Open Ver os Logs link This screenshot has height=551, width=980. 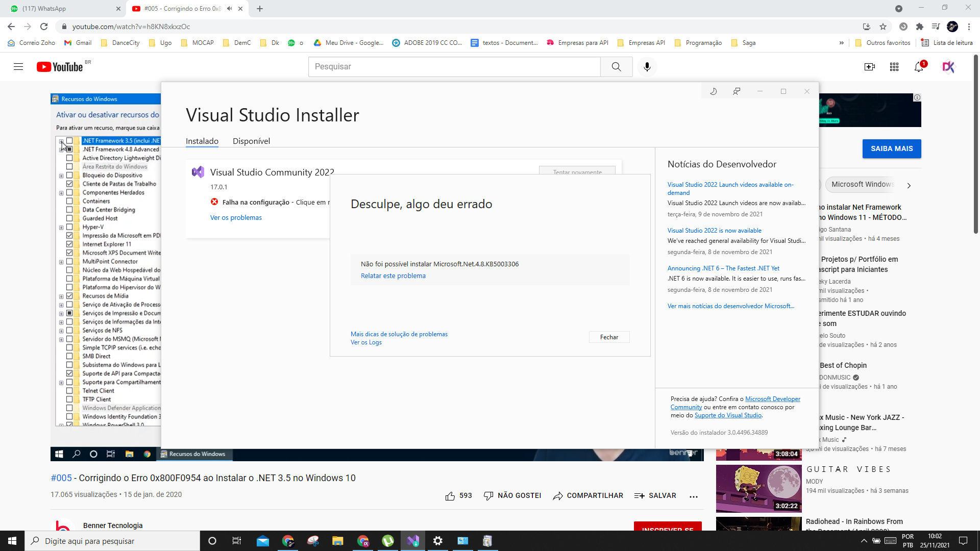point(366,342)
